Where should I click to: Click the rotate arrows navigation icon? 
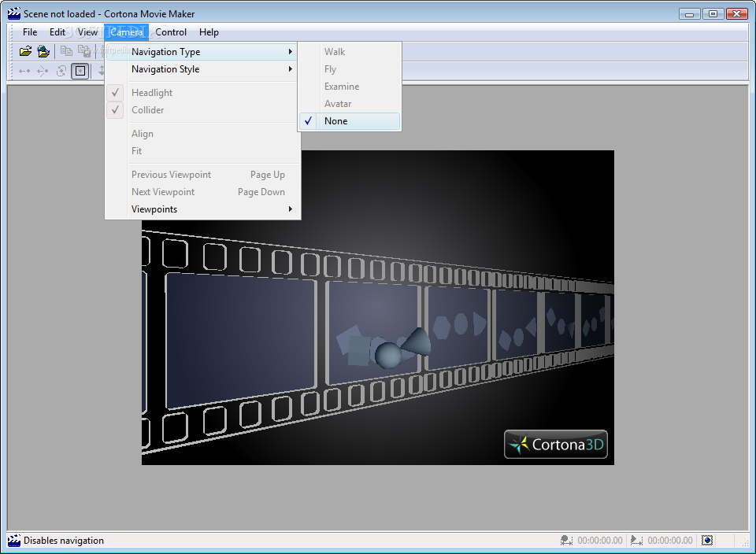[x=61, y=72]
